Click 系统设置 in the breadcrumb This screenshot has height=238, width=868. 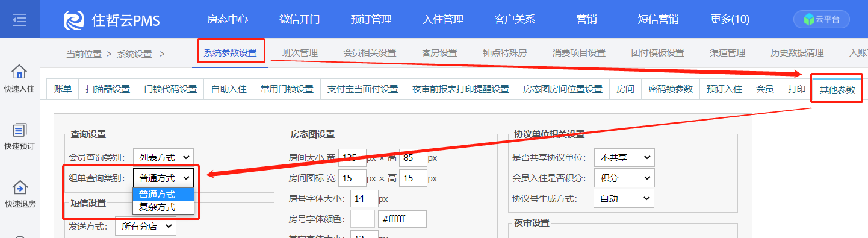[x=134, y=54]
